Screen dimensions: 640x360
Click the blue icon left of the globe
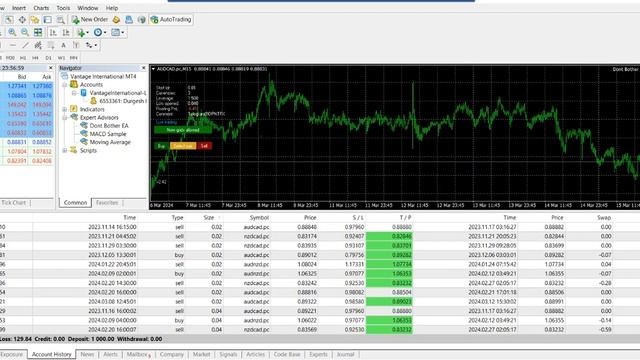[129, 19]
